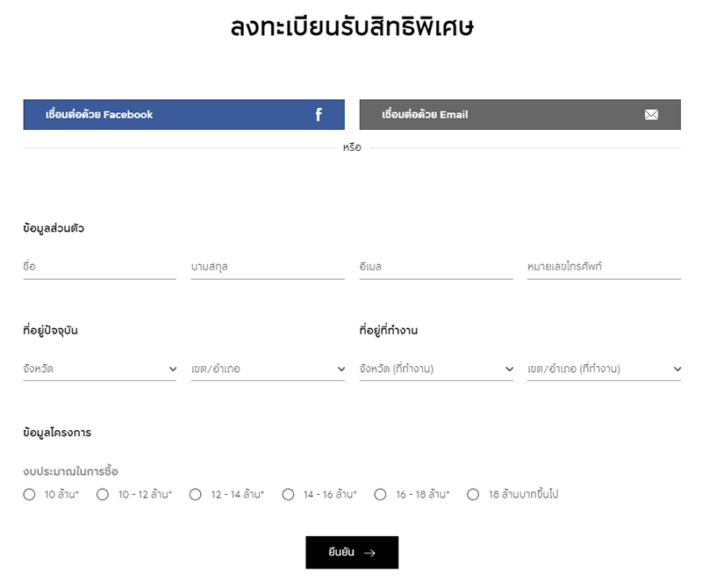Screen dimensions: 702x588
Task: Select the 10 ล้าน budget option
Action: (x=30, y=494)
